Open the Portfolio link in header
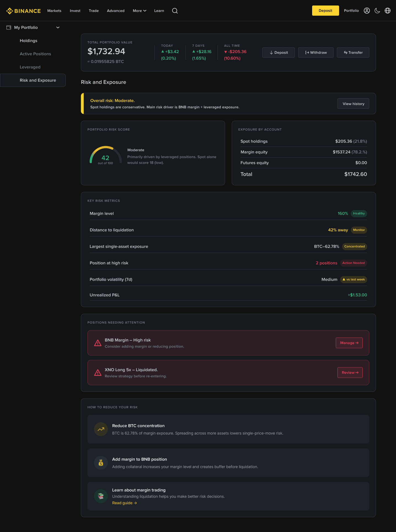The height and width of the screenshot is (532, 396). tap(351, 10)
